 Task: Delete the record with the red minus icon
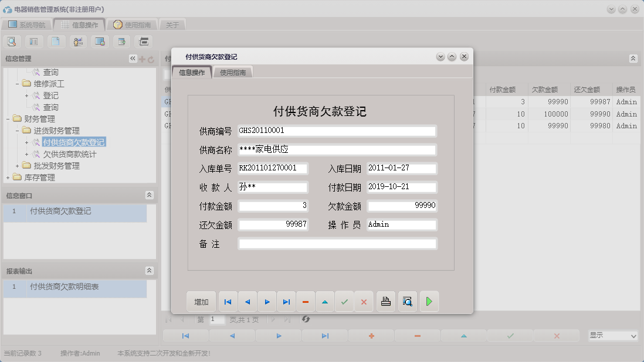pos(306,301)
